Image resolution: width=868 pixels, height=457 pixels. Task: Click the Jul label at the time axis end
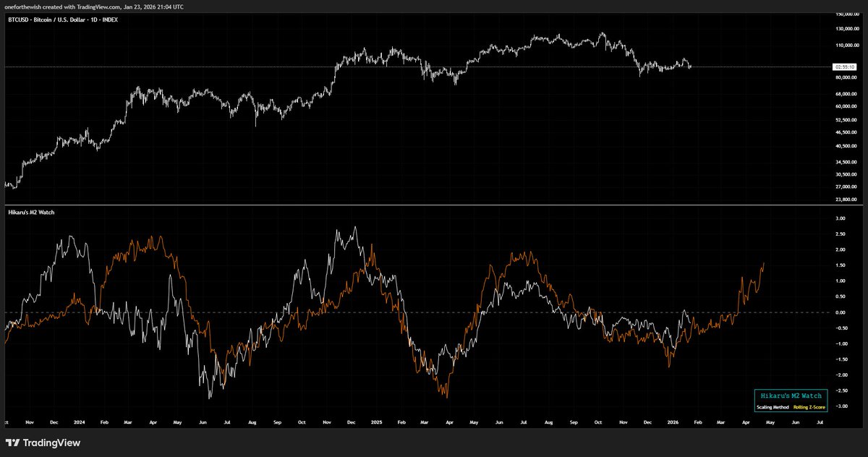point(820,421)
